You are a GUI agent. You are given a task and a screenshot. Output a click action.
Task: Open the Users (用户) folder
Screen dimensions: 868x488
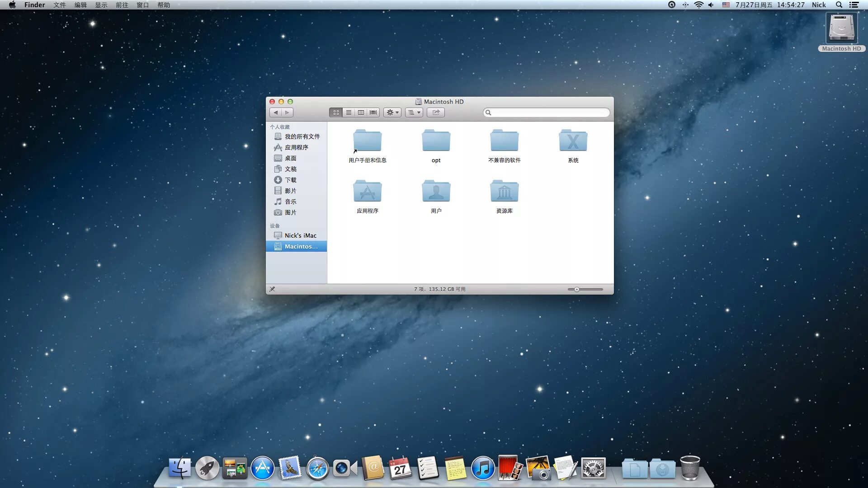[436, 192]
